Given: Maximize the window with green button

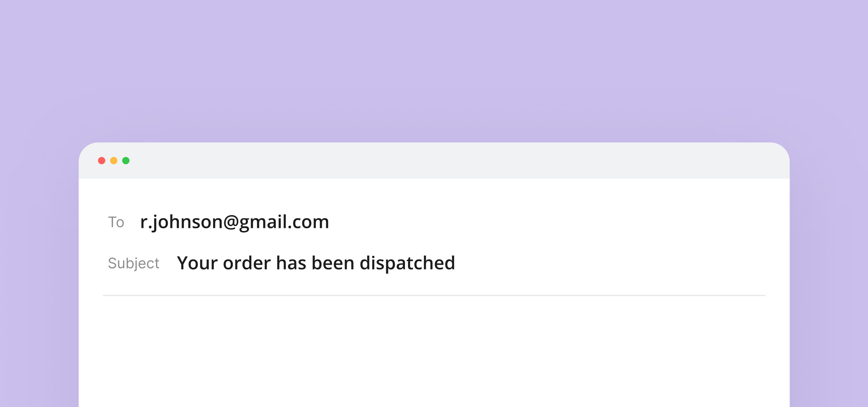Looking at the screenshot, I should (x=126, y=161).
